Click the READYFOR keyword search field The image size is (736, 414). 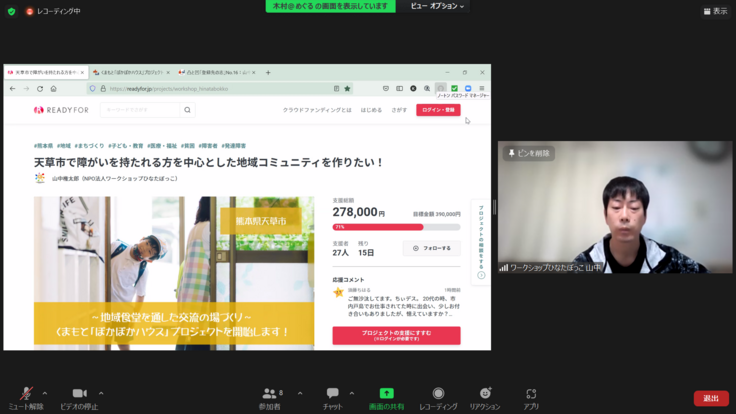[x=140, y=110]
